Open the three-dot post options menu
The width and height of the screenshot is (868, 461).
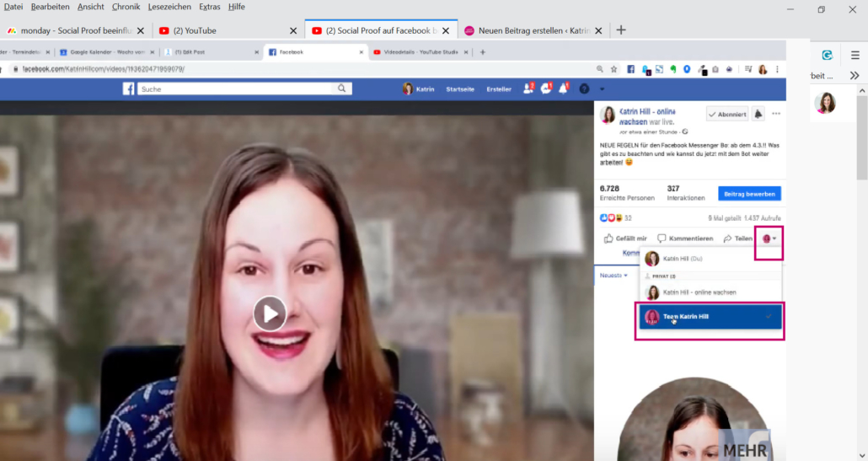tap(776, 114)
